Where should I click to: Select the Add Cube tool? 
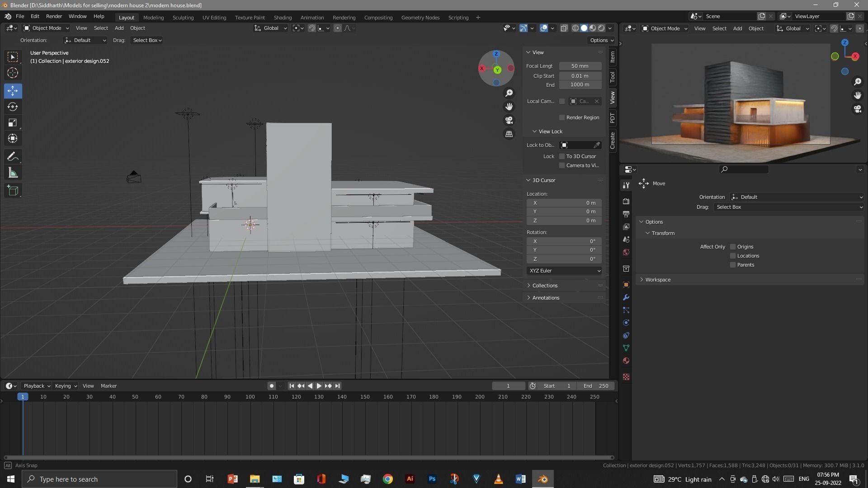point(13,191)
